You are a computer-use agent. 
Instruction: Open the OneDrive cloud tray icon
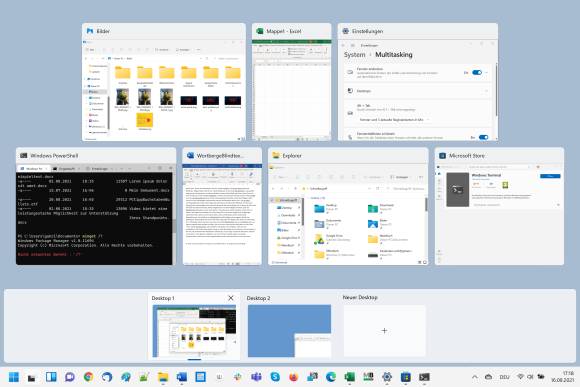[x=488, y=377]
